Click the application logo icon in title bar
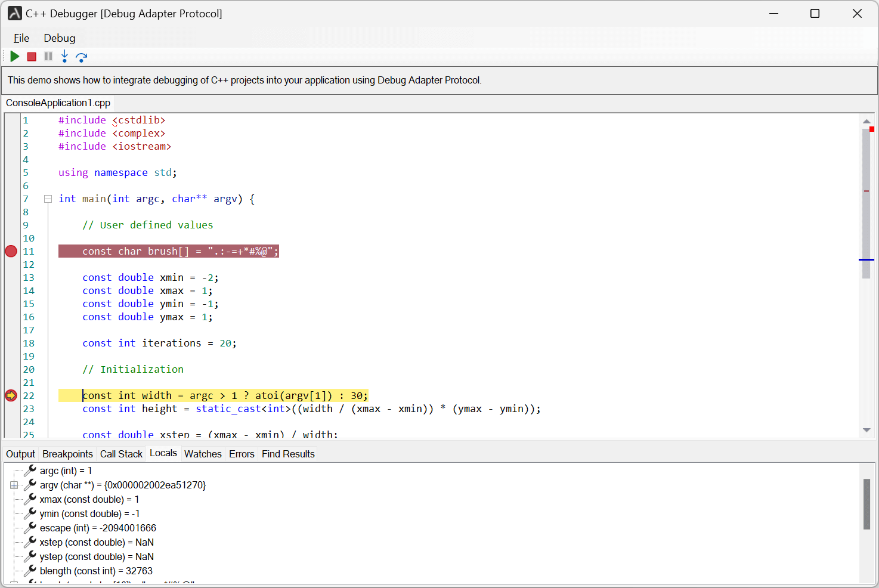This screenshot has width=879, height=588. coord(15,13)
